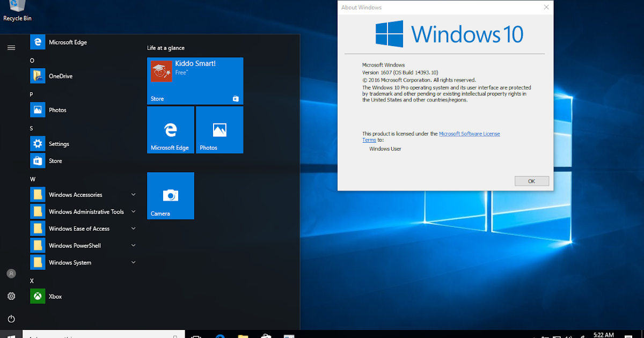This screenshot has height=338, width=644.
Task: Click the letter O section header
Action: (32, 61)
